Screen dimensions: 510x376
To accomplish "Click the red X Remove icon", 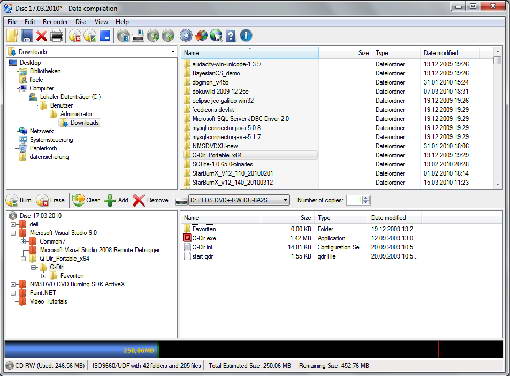I will [x=139, y=200].
